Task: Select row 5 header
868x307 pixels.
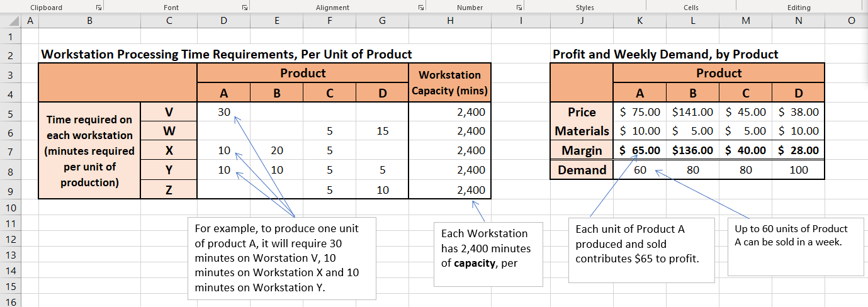Action: pyautogui.click(x=10, y=113)
